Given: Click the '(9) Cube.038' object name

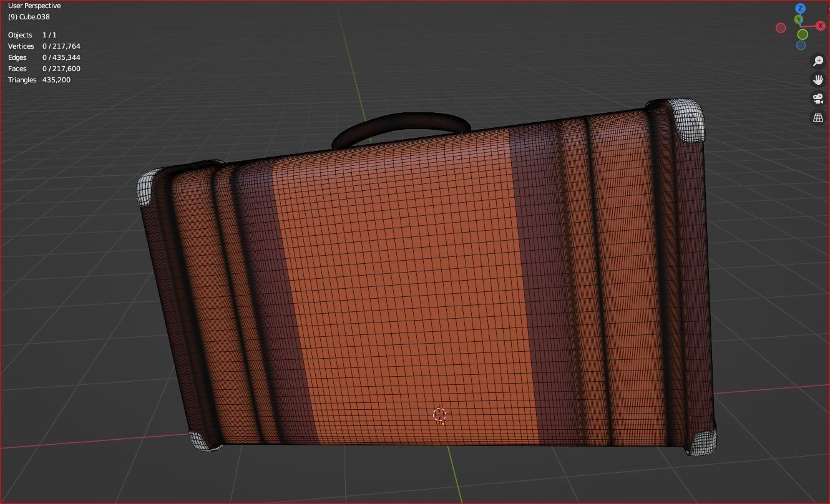Looking at the screenshot, I should click(29, 17).
